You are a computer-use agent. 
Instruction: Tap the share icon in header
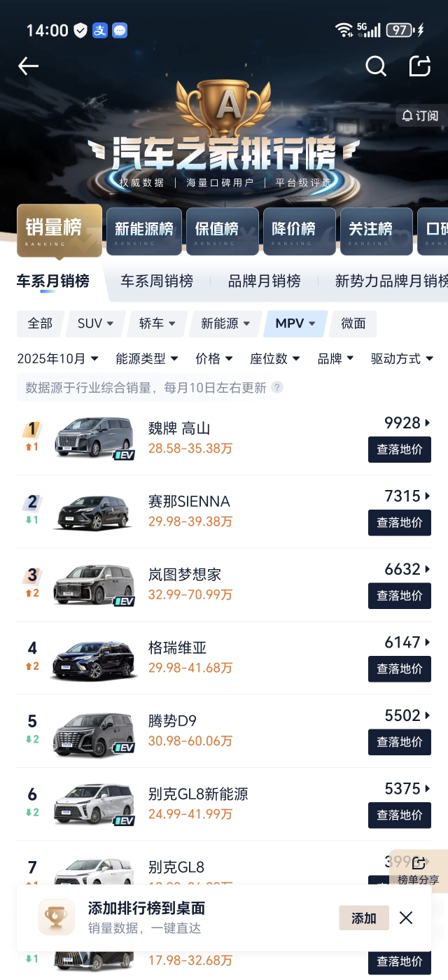[x=419, y=66]
